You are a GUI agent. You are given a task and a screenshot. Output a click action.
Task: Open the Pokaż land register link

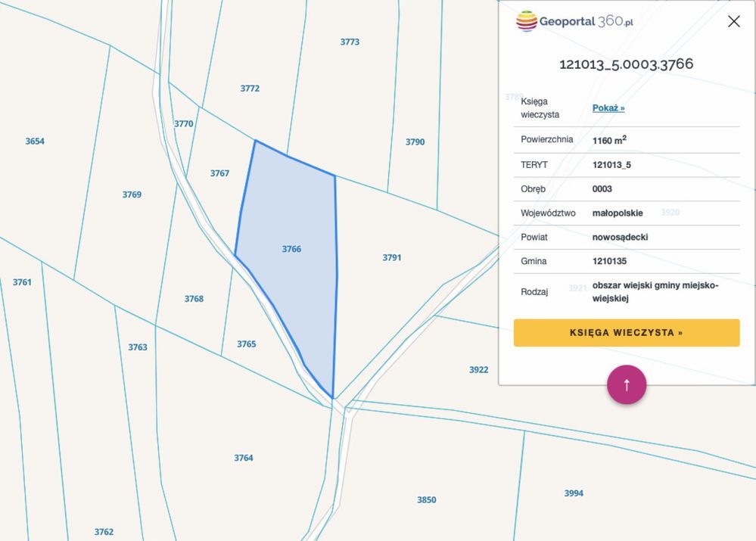click(608, 108)
